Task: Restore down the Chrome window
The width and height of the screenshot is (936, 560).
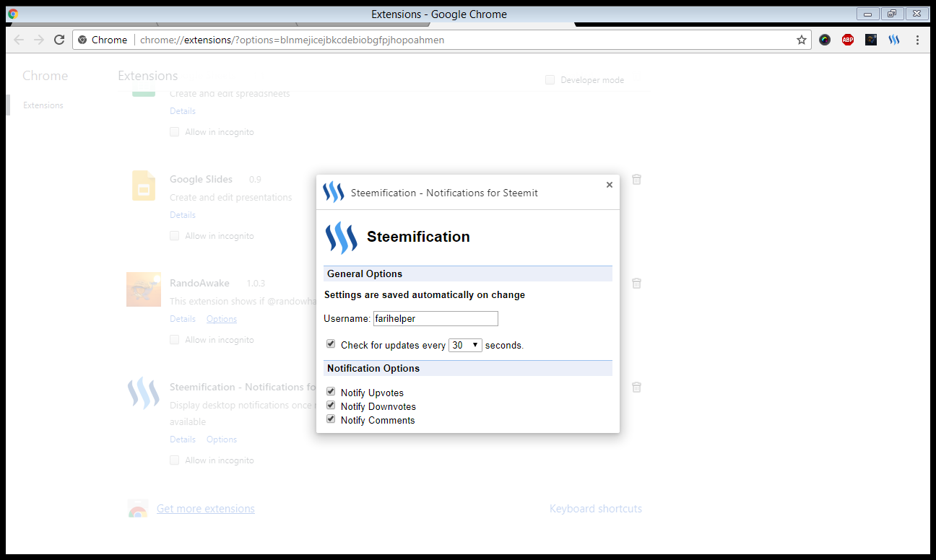Action: click(x=891, y=14)
